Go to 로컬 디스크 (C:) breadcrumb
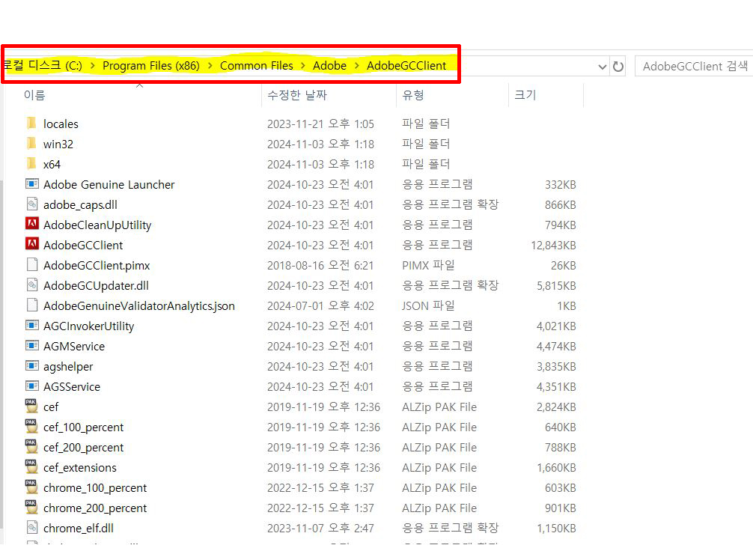The width and height of the screenshot is (753, 560). coord(42,65)
